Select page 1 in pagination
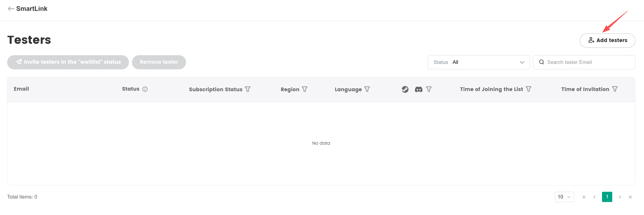This screenshot has width=644, height=215. 607,197
